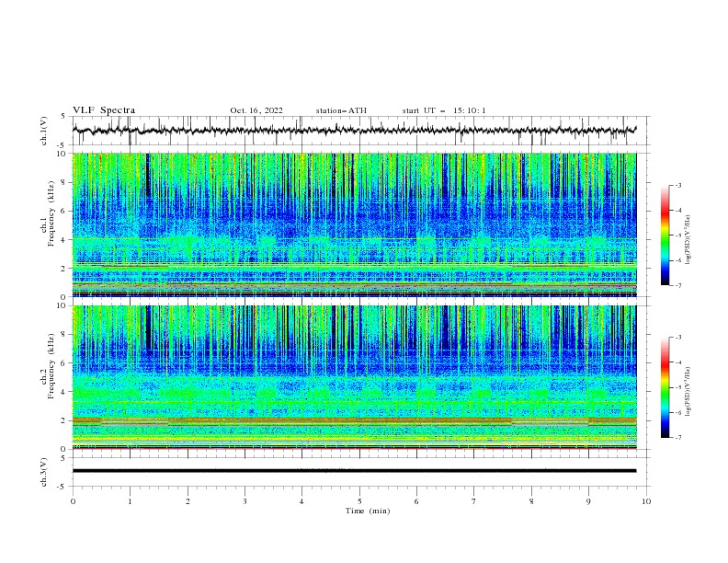
Task: Click the ch.2 "Frequency (kHz)" axis label
Action: (x=51, y=366)
